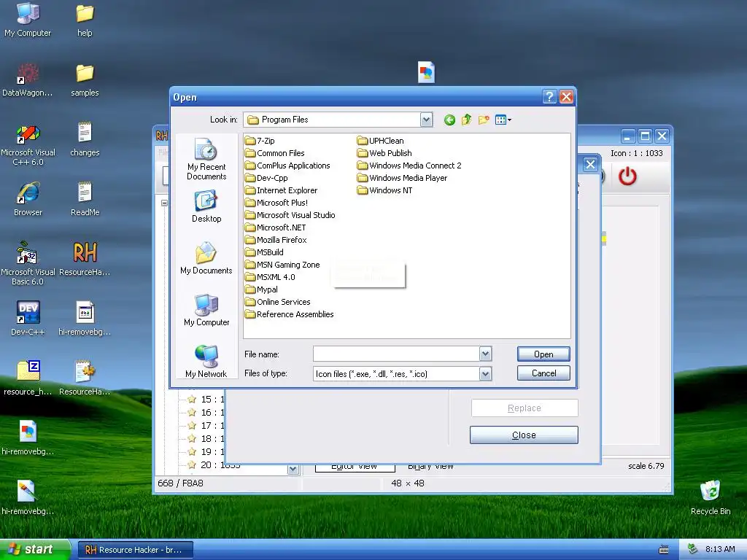Select the Microsoft.NET folder
This screenshot has width=747, height=560.
coord(276,227)
